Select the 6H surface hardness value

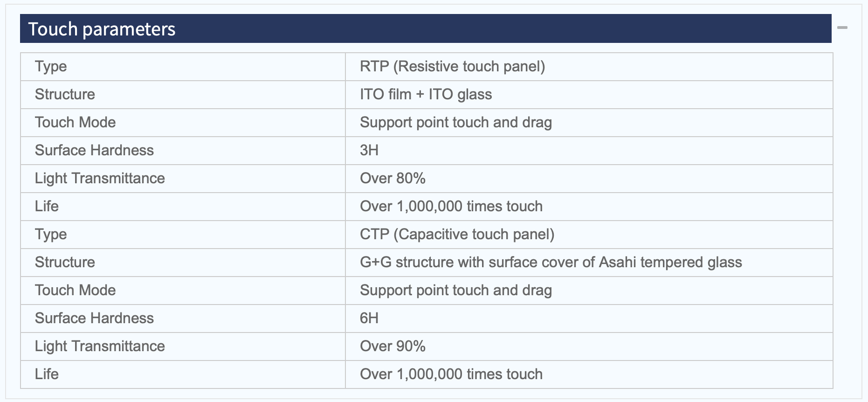pos(369,318)
